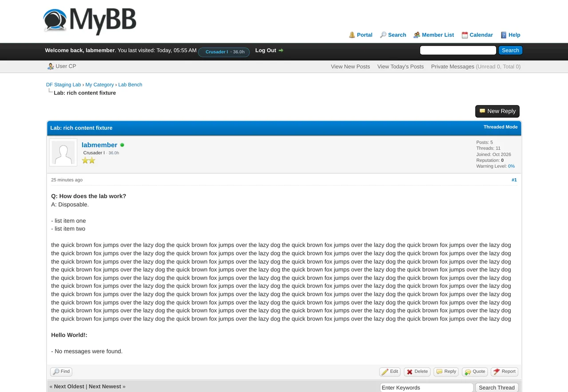This screenshot has height=392, width=568.
Task: Go to DF Staging Lab breadcrumb
Action: pos(63,85)
